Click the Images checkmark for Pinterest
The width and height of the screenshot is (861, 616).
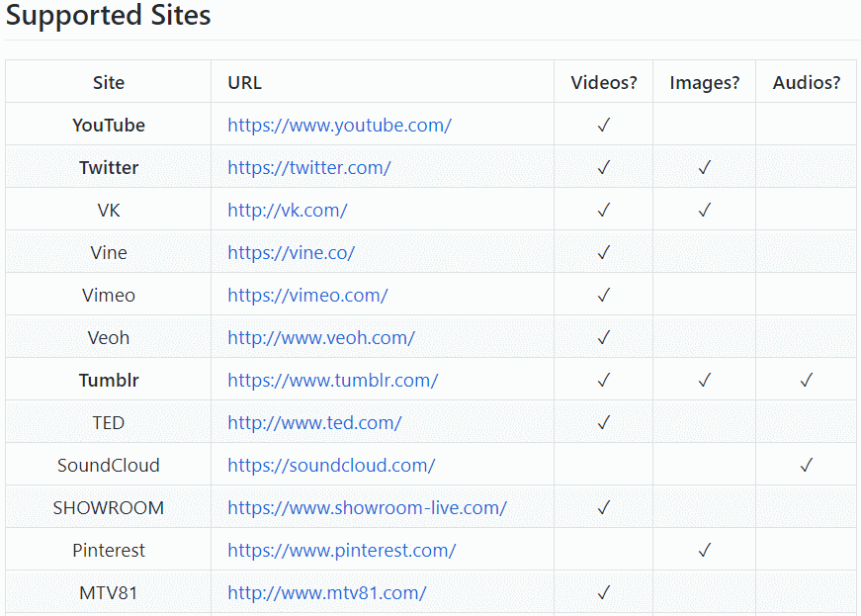[705, 551]
